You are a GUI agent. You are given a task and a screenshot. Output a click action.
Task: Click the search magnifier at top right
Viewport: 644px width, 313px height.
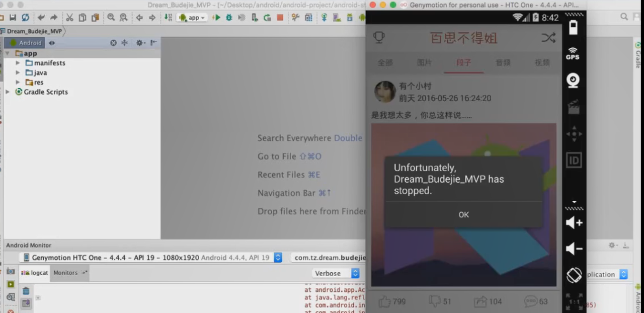tap(624, 17)
